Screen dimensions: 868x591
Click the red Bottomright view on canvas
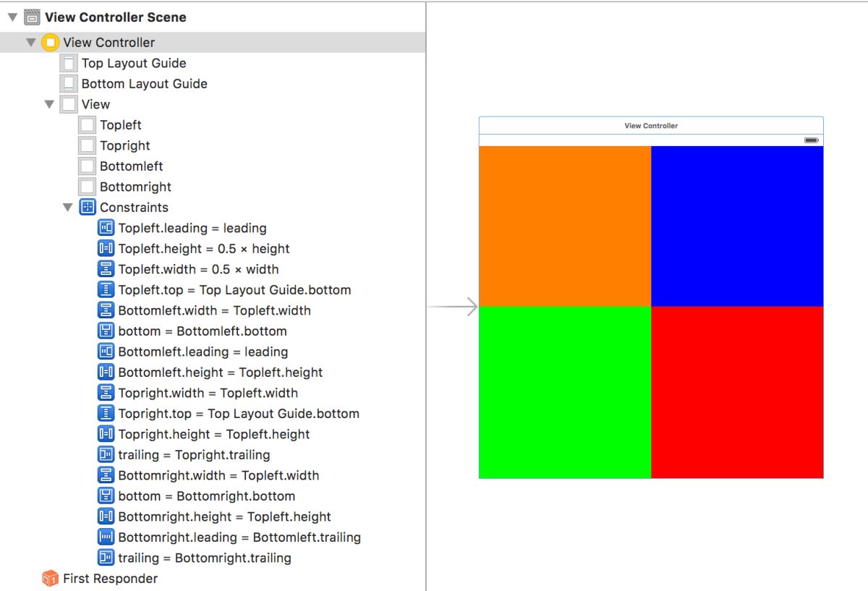point(737,392)
